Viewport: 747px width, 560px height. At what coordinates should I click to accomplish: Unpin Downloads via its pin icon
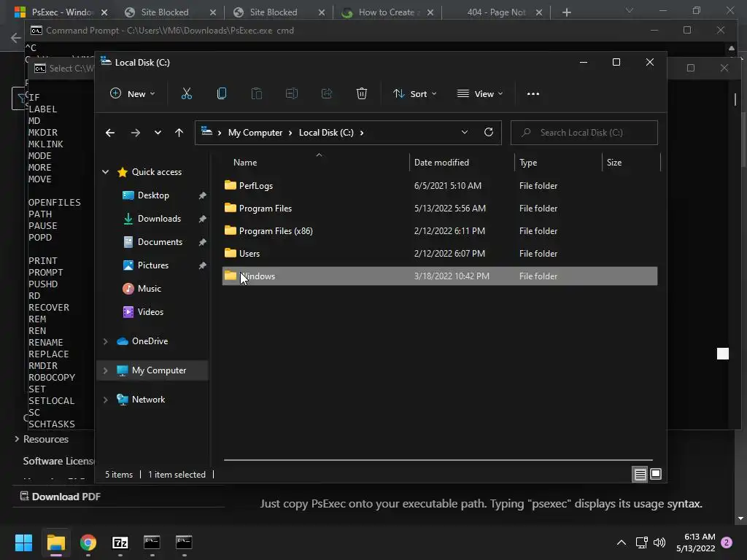(x=202, y=219)
